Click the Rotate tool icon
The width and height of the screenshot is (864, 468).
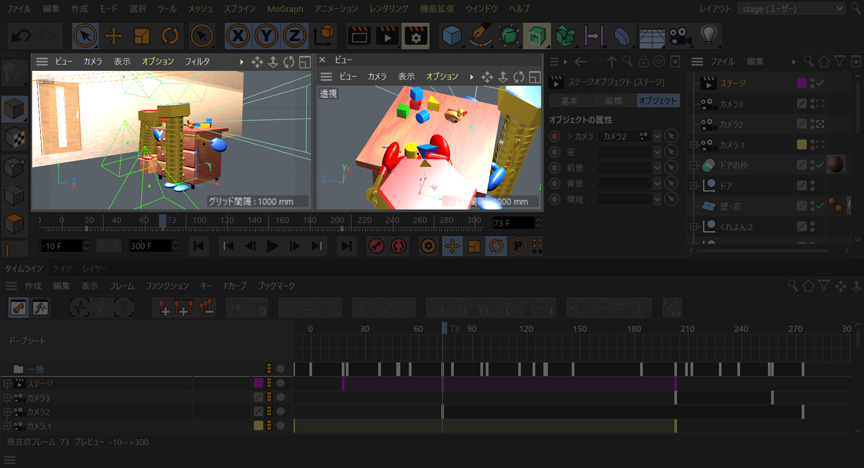pyautogui.click(x=171, y=36)
